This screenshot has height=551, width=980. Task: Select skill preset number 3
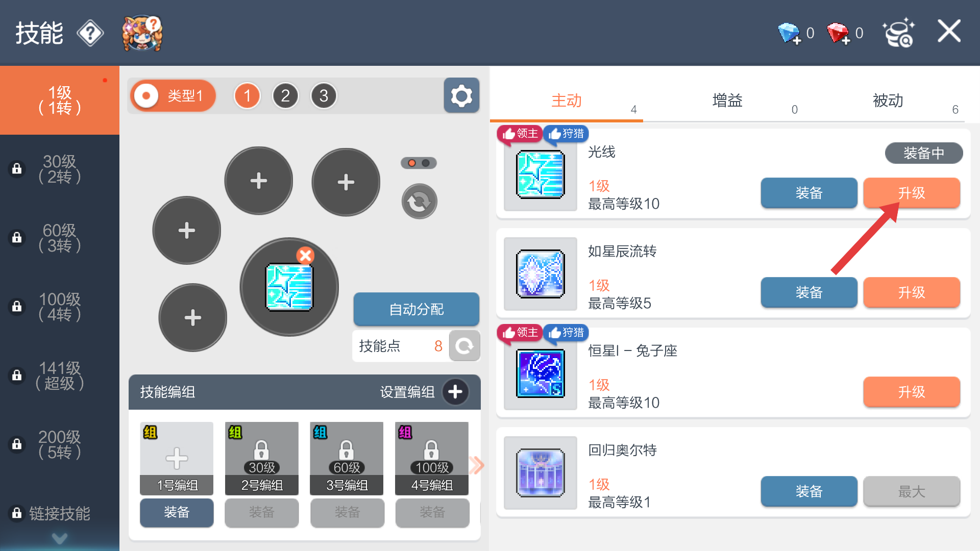pos(324,95)
